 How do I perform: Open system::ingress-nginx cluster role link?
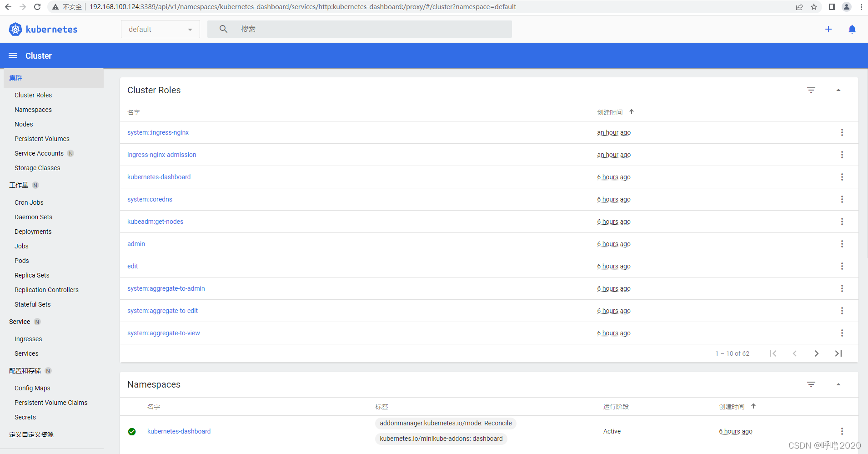point(158,132)
